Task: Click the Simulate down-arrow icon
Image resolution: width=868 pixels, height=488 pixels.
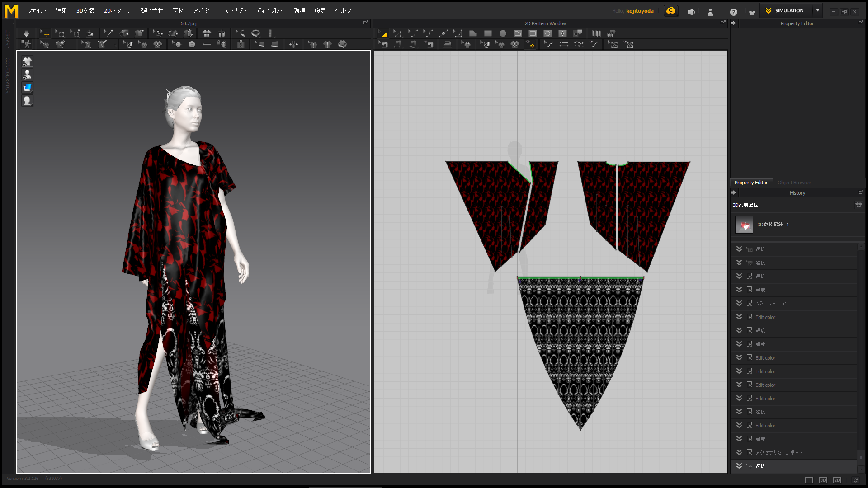Action: tap(26, 33)
